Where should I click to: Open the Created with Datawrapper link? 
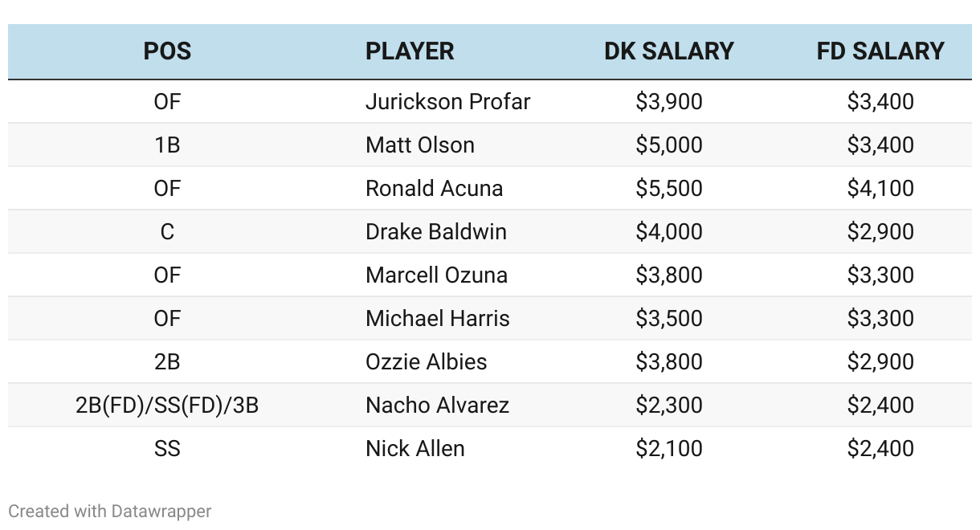110,511
